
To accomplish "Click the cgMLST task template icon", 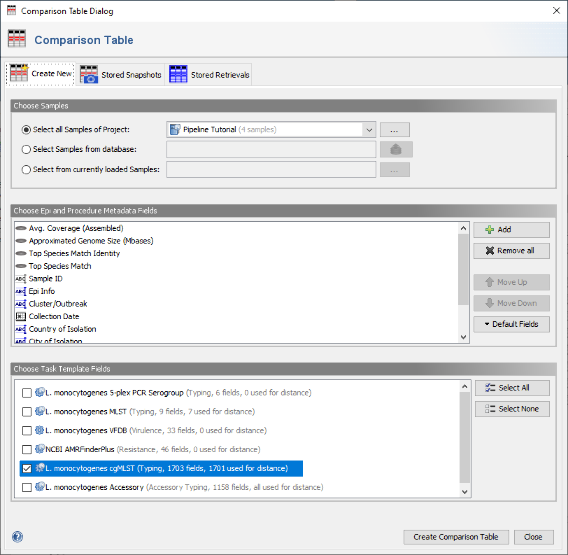I will click(39, 468).
